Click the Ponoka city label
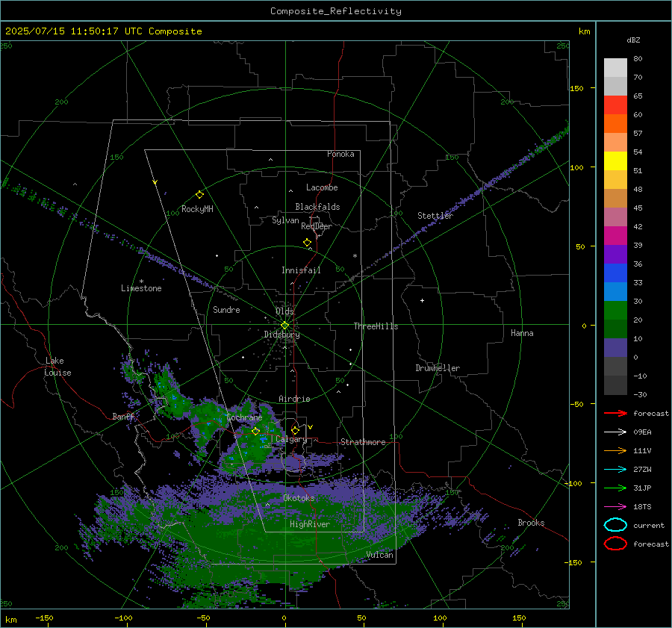 (x=340, y=154)
